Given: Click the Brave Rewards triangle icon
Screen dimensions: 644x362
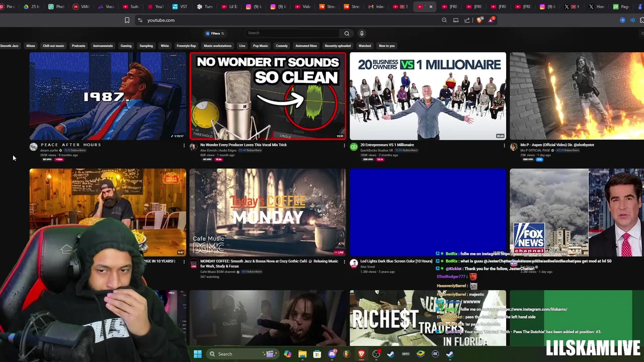Looking at the screenshot, I should tap(491, 20).
